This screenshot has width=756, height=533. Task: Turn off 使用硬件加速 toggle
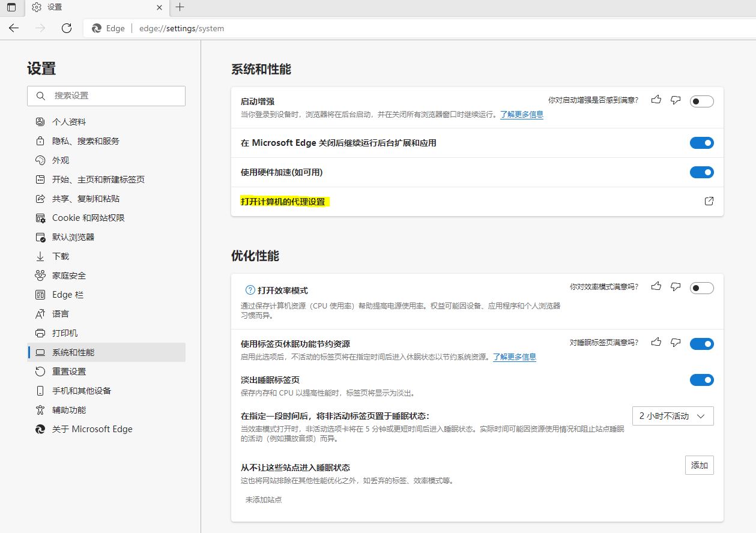pos(701,172)
